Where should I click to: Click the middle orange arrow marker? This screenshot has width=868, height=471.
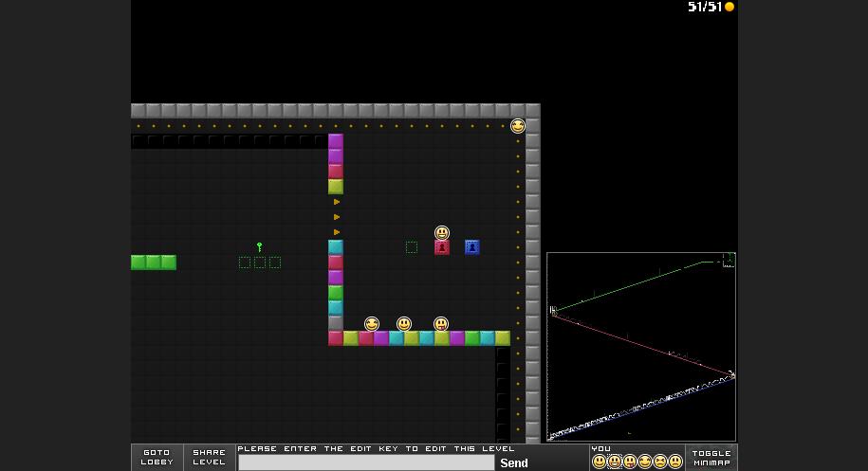pyautogui.click(x=337, y=217)
